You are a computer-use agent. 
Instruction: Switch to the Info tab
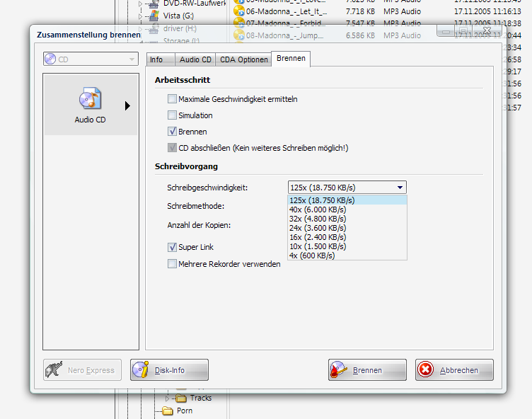pyautogui.click(x=156, y=60)
